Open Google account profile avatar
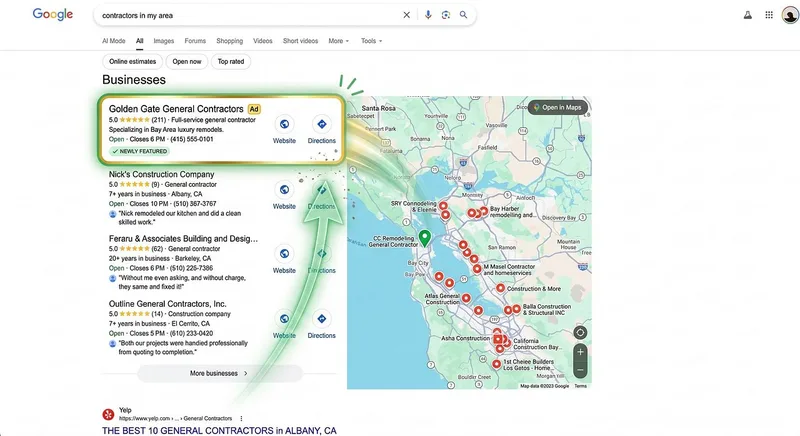The height and width of the screenshot is (436, 800). tap(790, 15)
